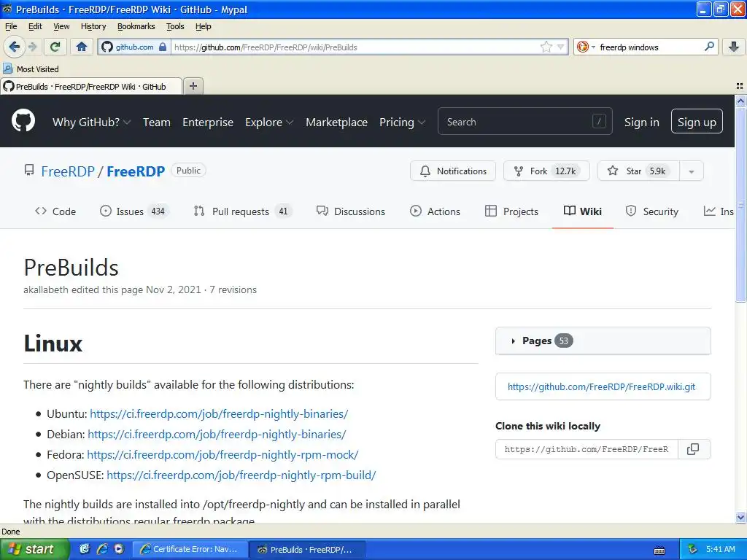Image resolution: width=747 pixels, height=560 pixels.
Task: Open the Pull requests tab
Action: coord(242,211)
